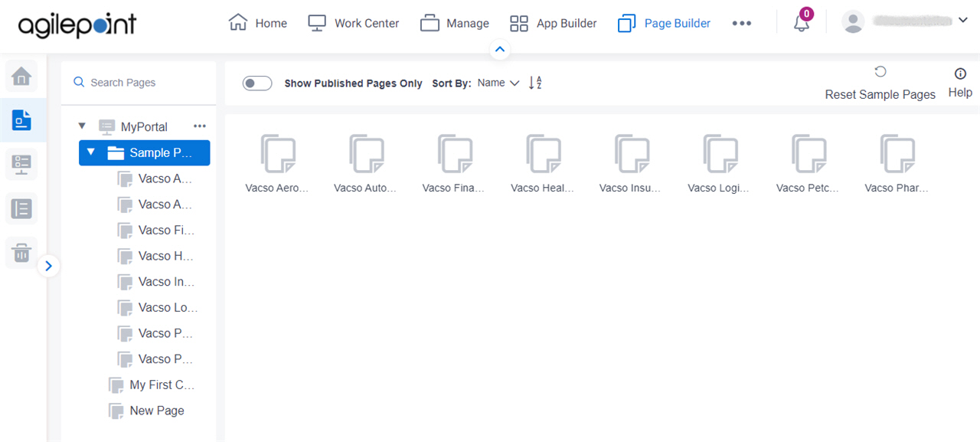
Task: Click the user avatar icon
Action: coord(853,21)
